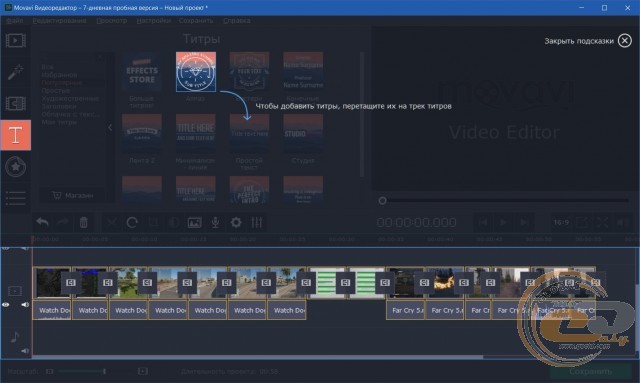Open the transitions tab icon
Viewport: 640px width, 383px height.
(16, 104)
